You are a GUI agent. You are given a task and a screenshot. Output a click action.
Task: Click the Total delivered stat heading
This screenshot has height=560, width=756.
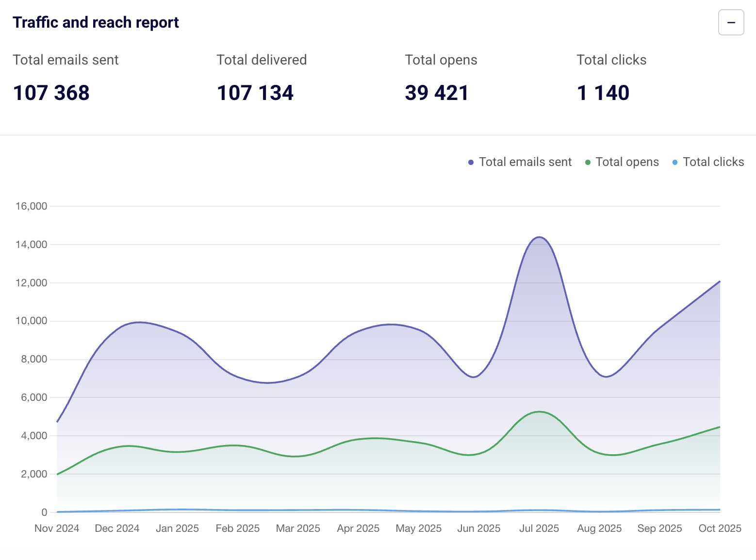point(262,60)
